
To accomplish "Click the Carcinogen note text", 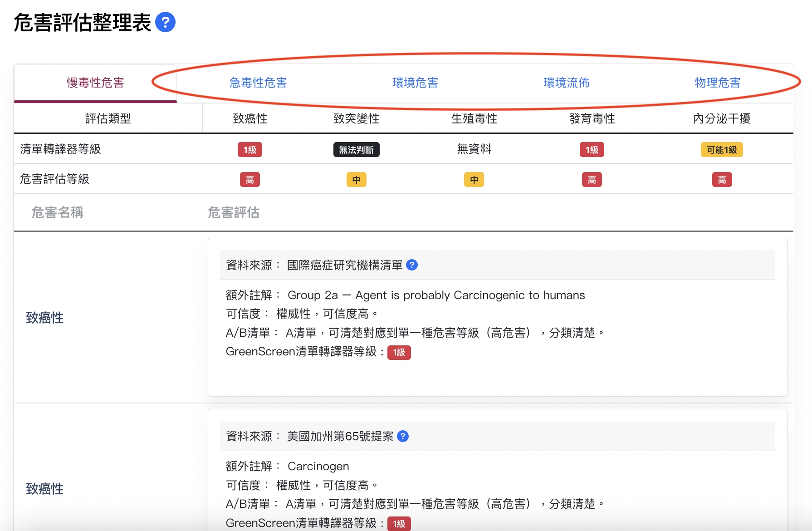I will point(318,466).
